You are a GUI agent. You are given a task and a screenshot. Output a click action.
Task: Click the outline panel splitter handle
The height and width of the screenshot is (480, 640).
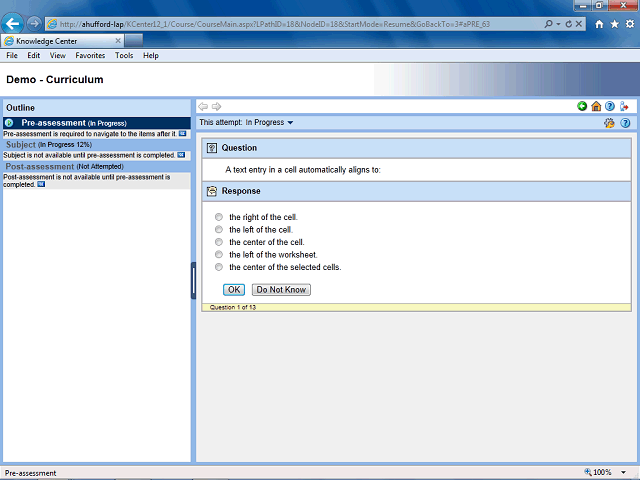[193, 280]
